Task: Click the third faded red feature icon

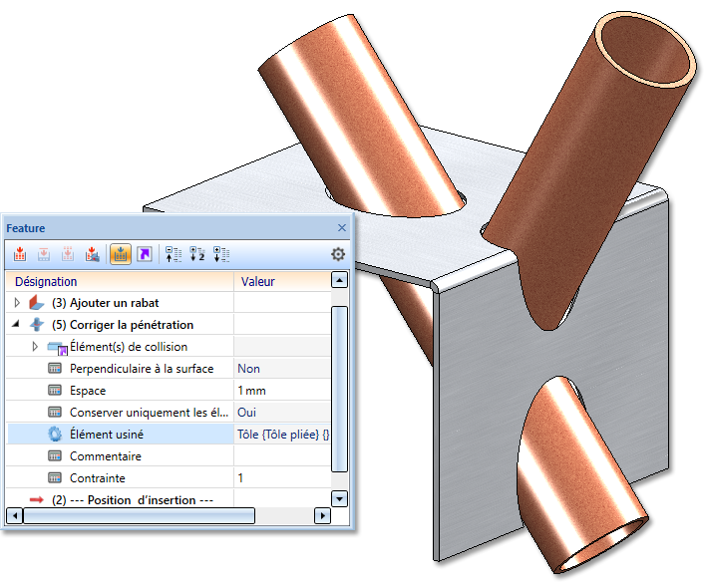Action: pos(68,254)
